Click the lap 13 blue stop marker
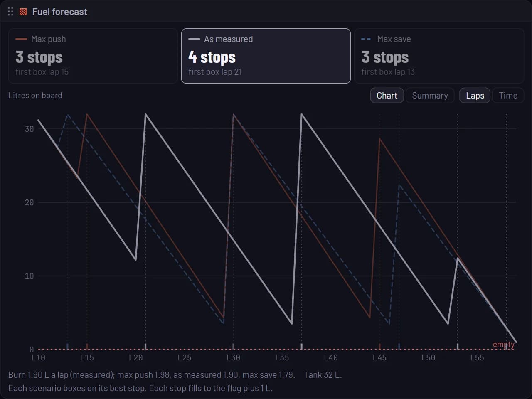 [67, 346]
